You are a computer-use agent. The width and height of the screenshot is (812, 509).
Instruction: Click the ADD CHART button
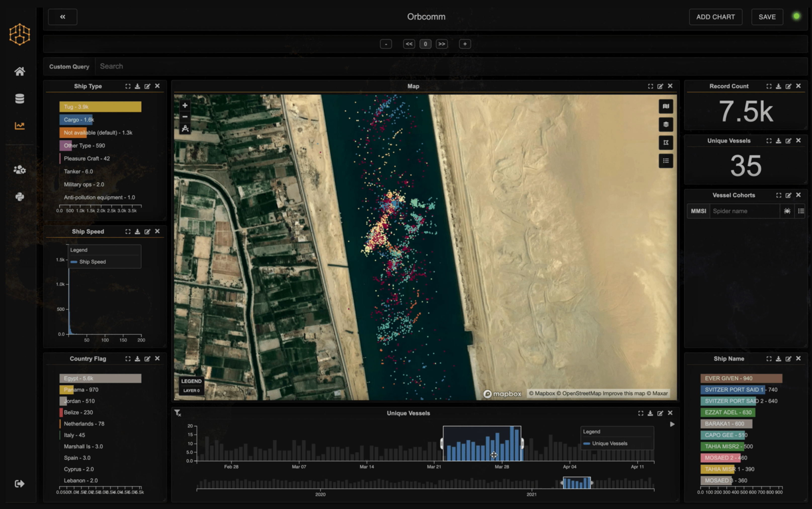point(715,17)
